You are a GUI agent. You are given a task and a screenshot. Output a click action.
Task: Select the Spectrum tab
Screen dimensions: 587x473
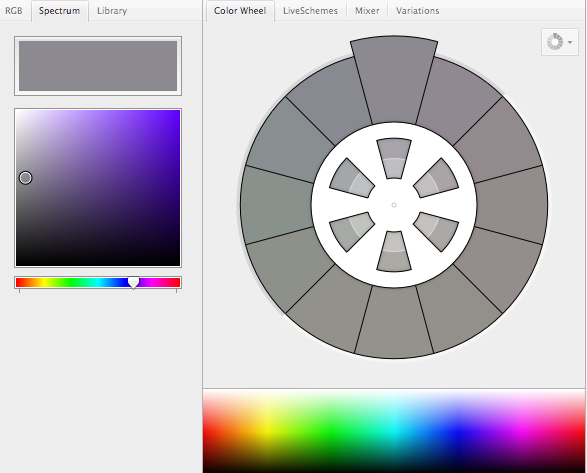pos(60,11)
